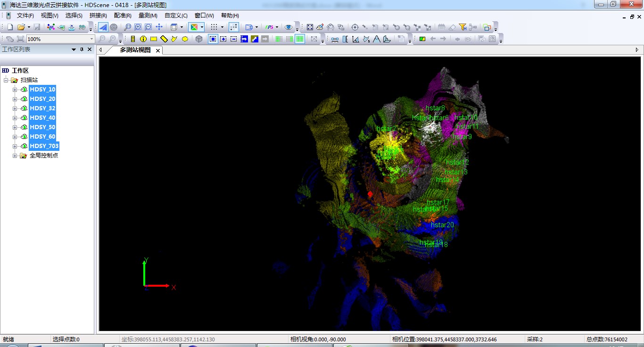Open the 量测(M) menu

[x=148, y=16]
